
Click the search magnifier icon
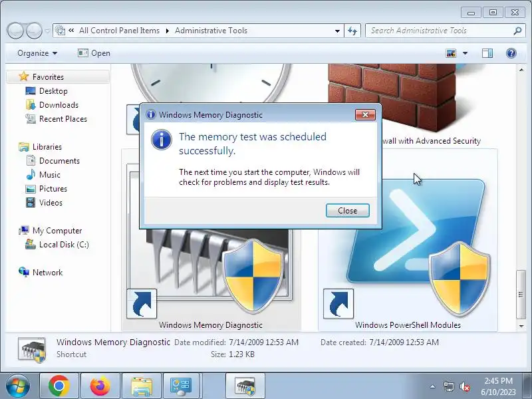coord(517,31)
